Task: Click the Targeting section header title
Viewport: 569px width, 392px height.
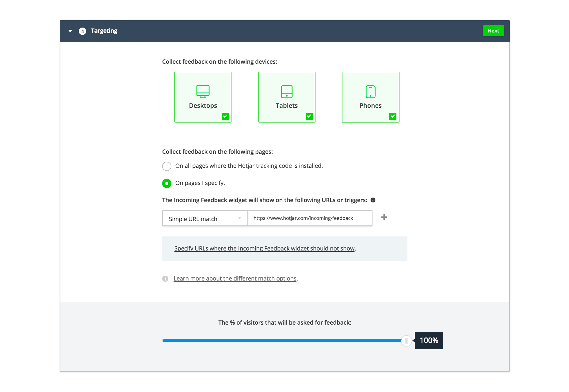Action: point(104,31)
